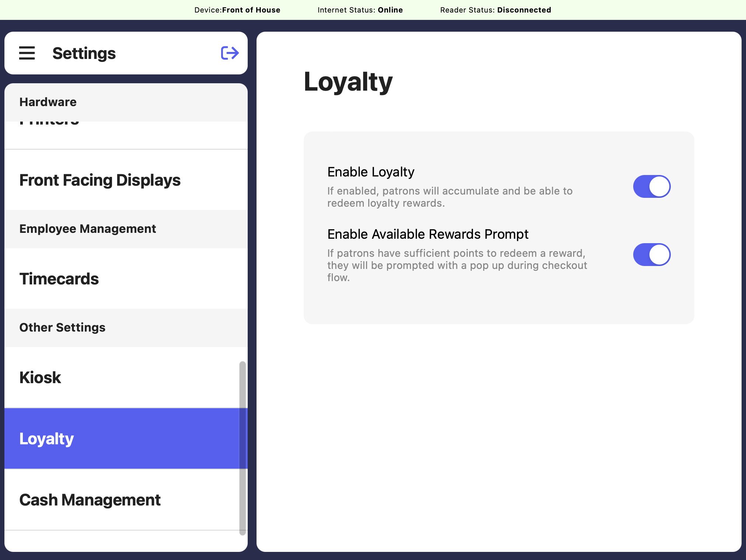This screenshot has height=560, width=746.
Task: Select Timecards in the sidebar
Action: (x=59, y=279)
